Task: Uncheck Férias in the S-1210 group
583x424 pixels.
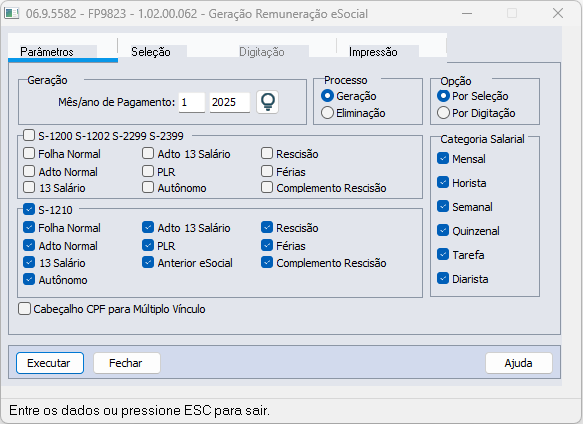Action: click(267, 245)
